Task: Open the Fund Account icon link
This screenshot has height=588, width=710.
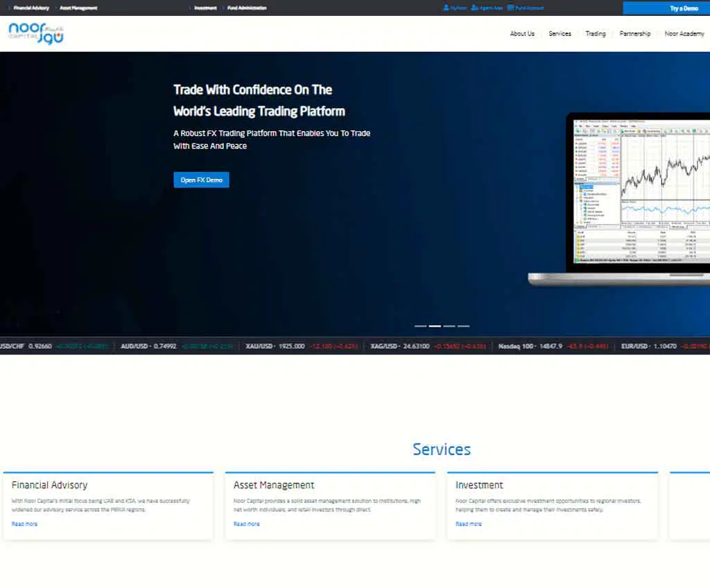Action: pyautogui.click(x=526, y=8)
